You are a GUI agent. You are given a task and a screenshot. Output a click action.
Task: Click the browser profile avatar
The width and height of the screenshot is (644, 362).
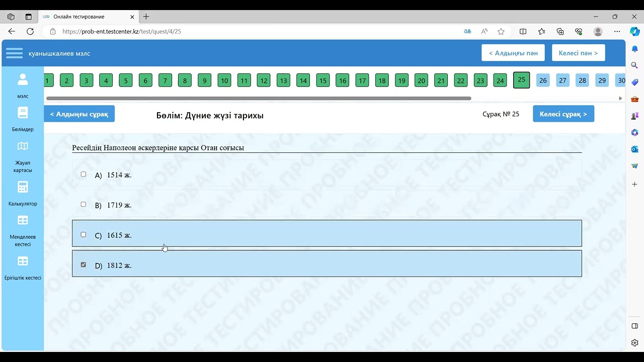(598, 31)
